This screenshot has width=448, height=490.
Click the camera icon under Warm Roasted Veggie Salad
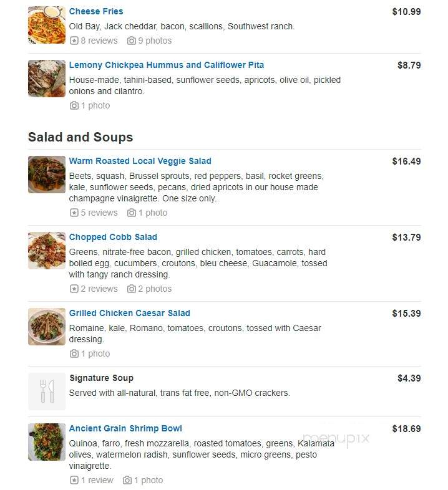[x=132, y=213]
